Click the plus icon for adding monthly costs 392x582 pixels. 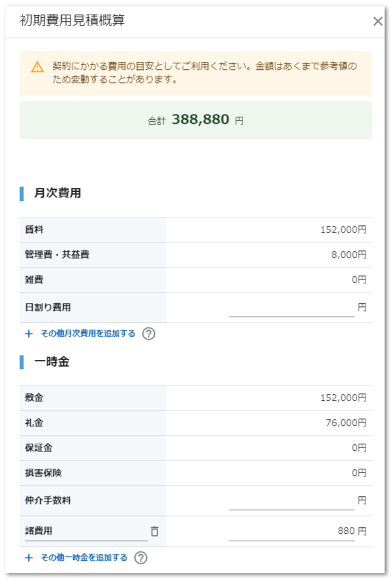coord(28,334)
